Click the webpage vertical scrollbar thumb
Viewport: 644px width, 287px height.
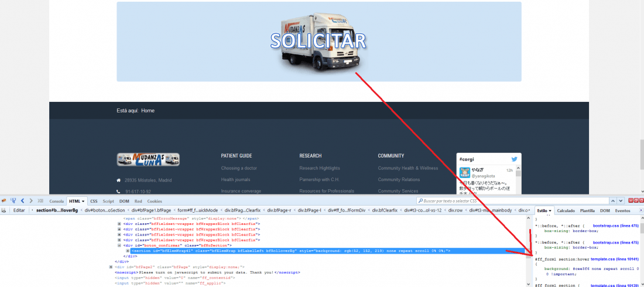click(x=642, y=154)
